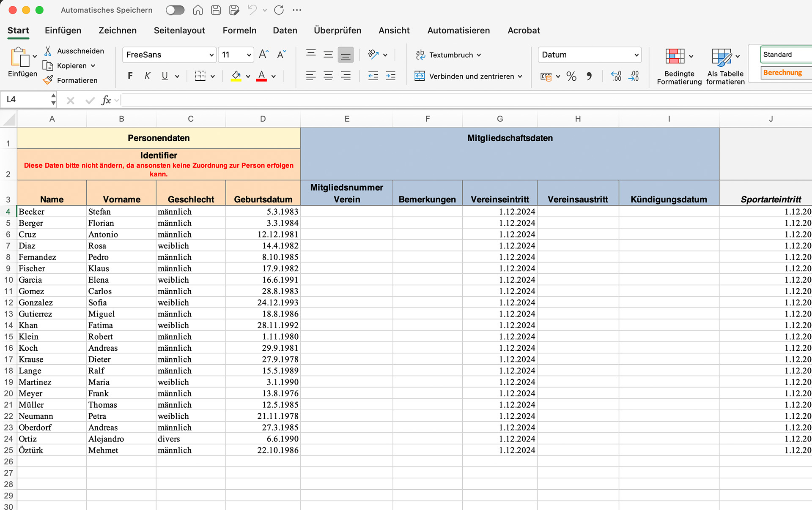Open the FreeSans font name dropdown
The width and height of the screenshot is (812, 510).
tap(211, 55)
